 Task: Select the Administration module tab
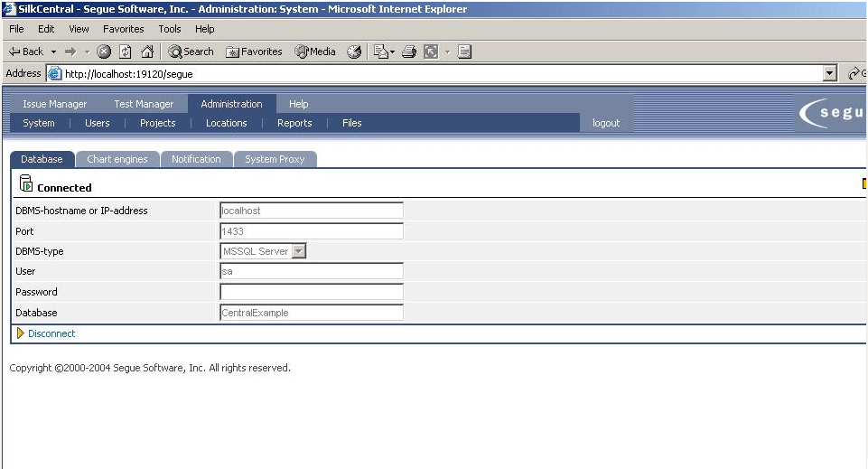pyautogui.click(x=231, y=104)
